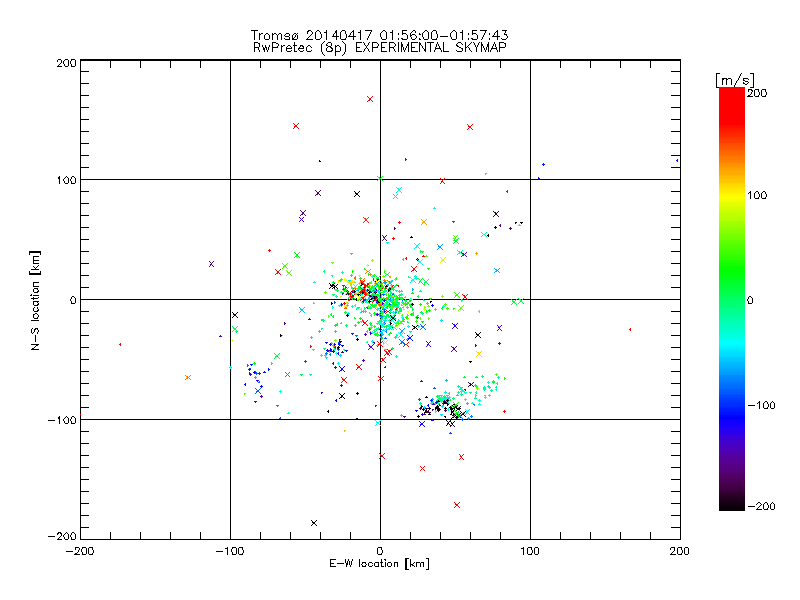
Task: Click the "-100" tick label on N-S axis
Action: (62, 420)
